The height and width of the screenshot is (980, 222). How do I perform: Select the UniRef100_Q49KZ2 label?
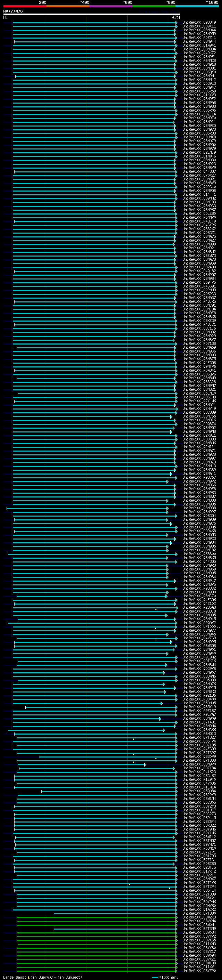click(x=199, y=53)
